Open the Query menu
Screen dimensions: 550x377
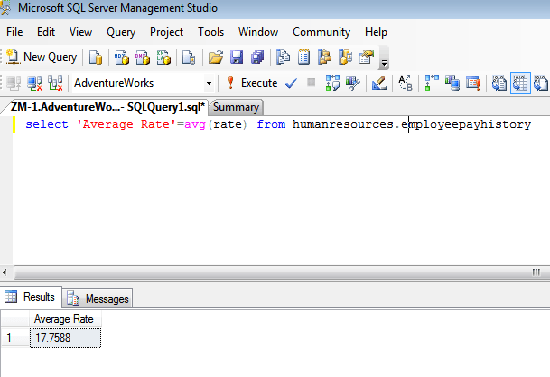[121, 32]
